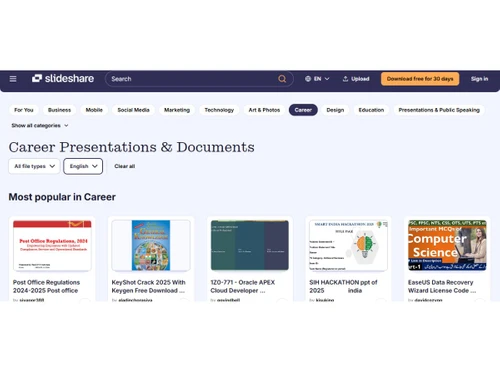Screen dimensions: 500x375
Task: Open the English language filter dropdown
Action: (83, 166)
